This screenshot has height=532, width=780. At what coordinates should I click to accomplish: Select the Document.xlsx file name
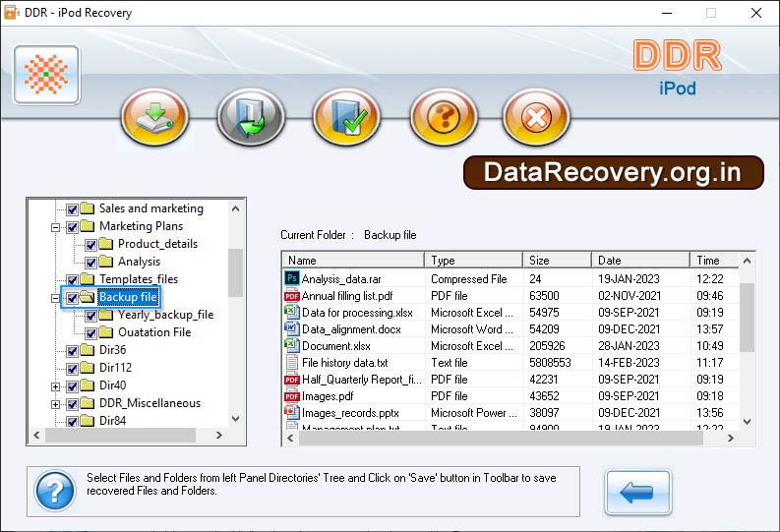pos(336,346)
